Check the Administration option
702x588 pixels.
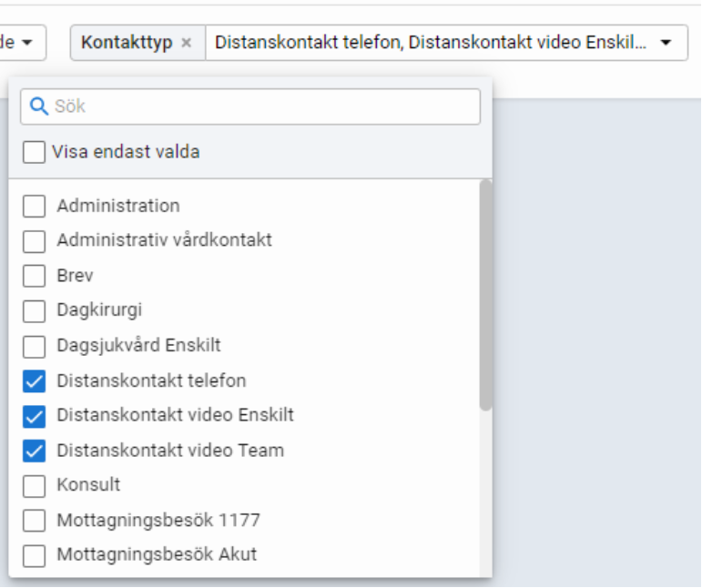click(34, 207)
